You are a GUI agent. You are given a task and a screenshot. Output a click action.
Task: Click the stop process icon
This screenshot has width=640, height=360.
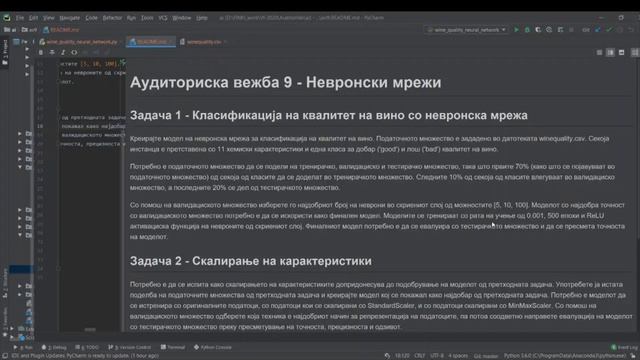[x=571, y=30]
